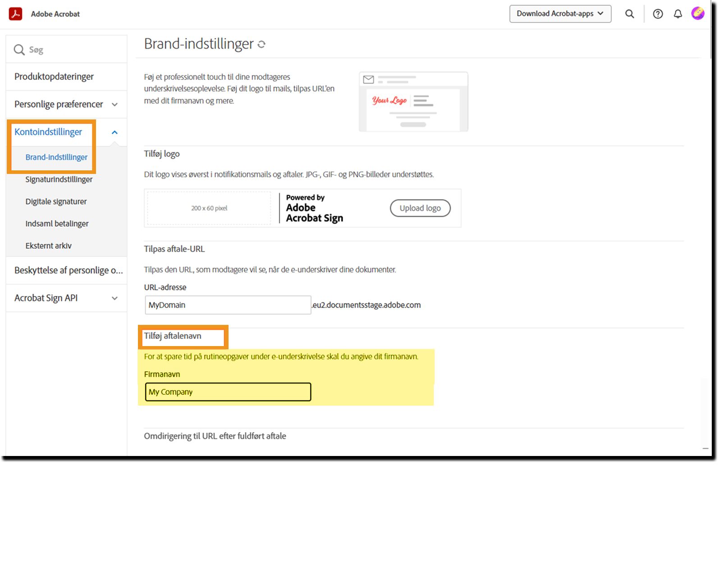This screenshot has height=570, width=728.
Task: Select Indsaml betalinger
Action: click(x=57, y=223)
